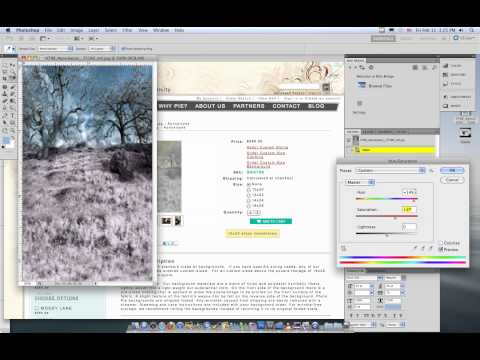Open the Arrange Documents dropdown

click(x=78, y=39)
